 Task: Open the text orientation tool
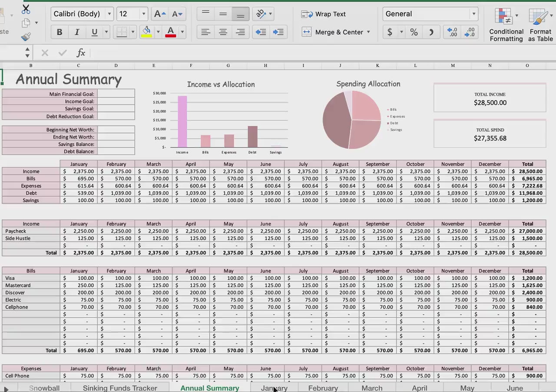[x=261, y=14]
